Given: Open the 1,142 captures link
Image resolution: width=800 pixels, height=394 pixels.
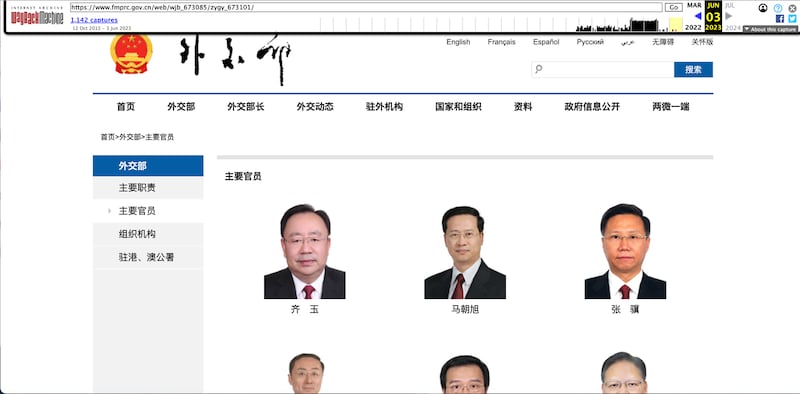Looking at the screenshot, I should click(x=94, y=20).
